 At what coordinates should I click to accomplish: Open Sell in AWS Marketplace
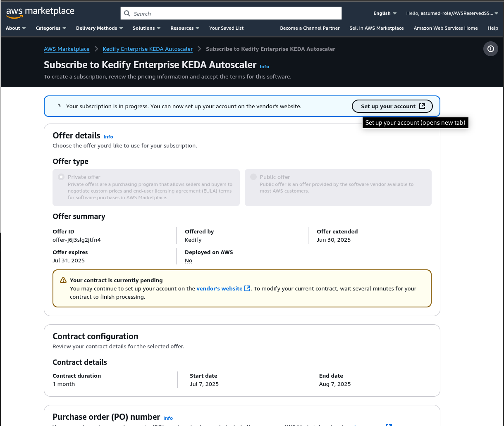(377, 28)
